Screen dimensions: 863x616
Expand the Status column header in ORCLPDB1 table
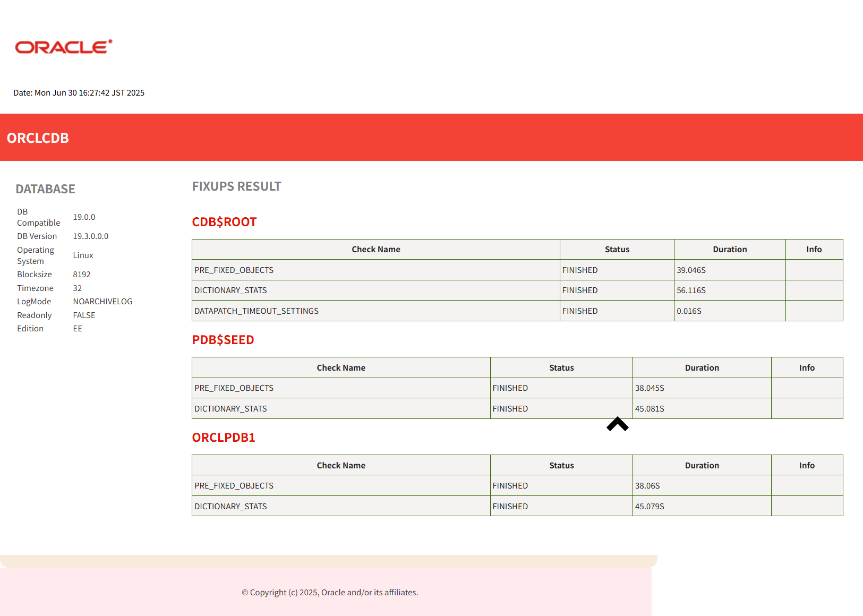pyautogui.click(x=561, y=465)
